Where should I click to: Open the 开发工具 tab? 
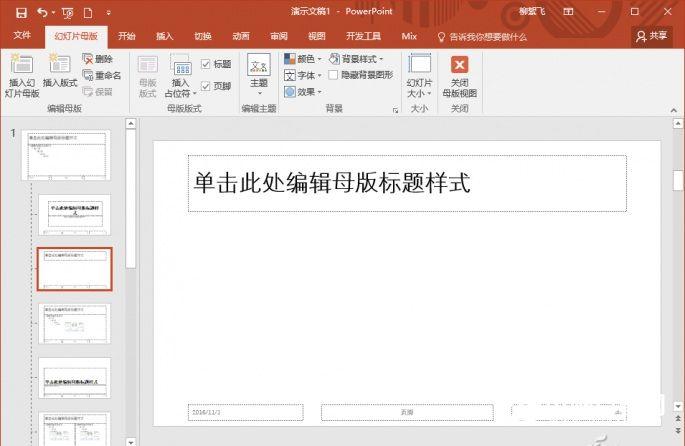[363, 36]
